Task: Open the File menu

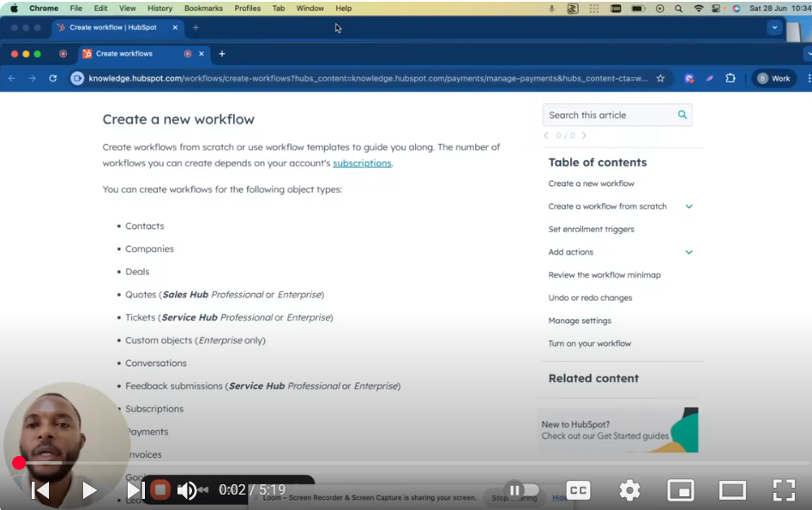Action: pyautogui.click(x=76, y=9)
